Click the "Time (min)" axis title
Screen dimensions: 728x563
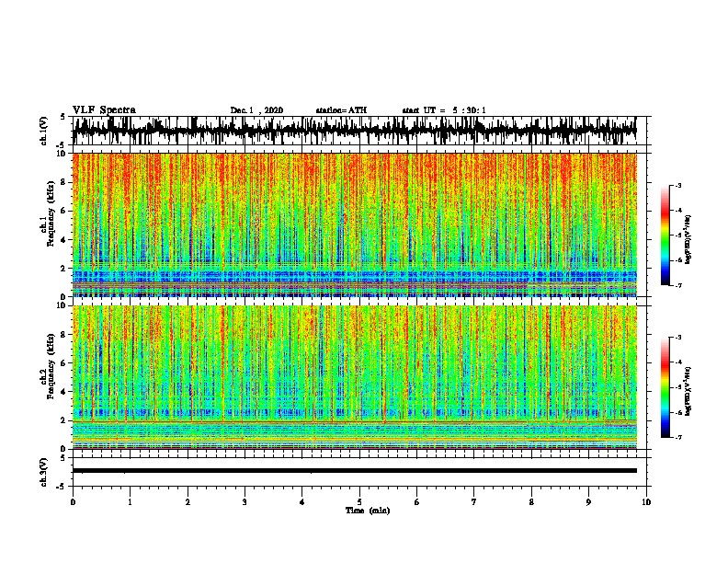click(x=368, y=511)
